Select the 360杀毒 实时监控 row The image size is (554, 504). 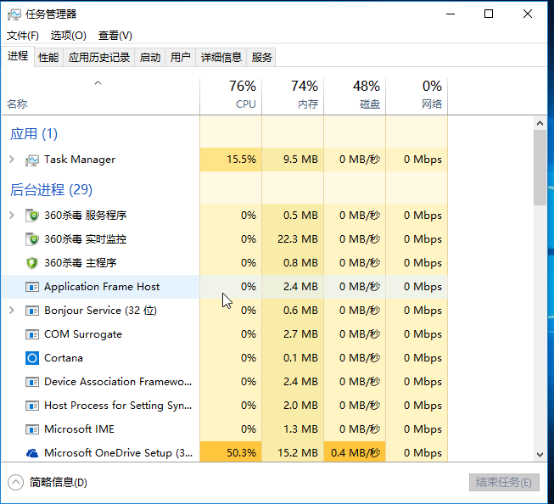coord(225,239)
